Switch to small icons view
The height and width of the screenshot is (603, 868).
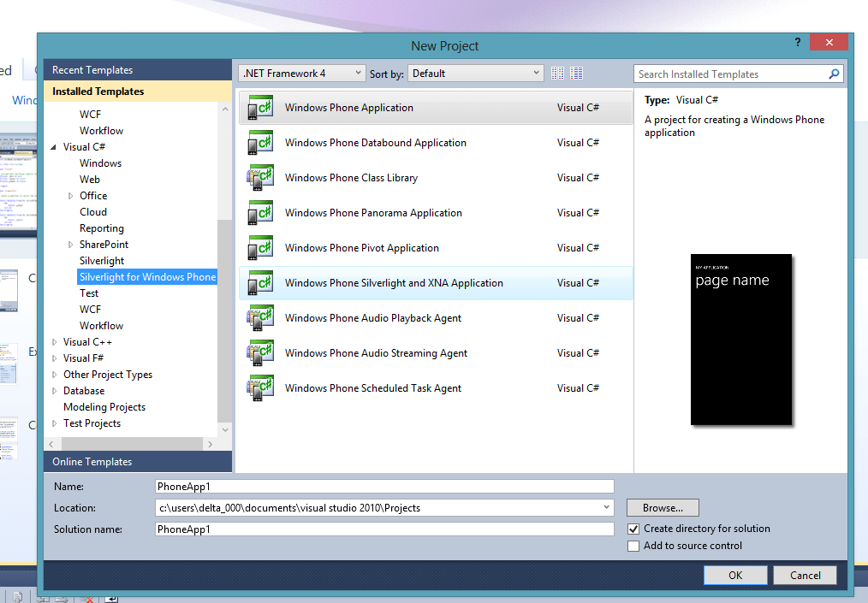pos(557,73)
